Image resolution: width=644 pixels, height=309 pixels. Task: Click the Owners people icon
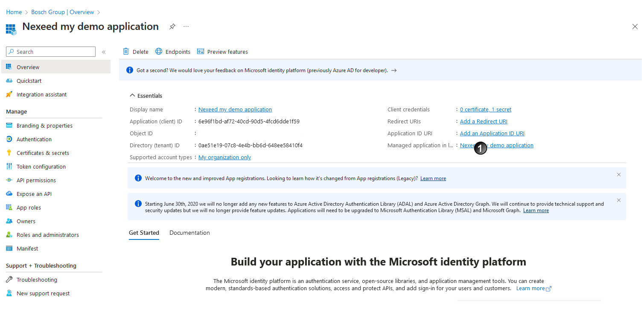(9, 221)
